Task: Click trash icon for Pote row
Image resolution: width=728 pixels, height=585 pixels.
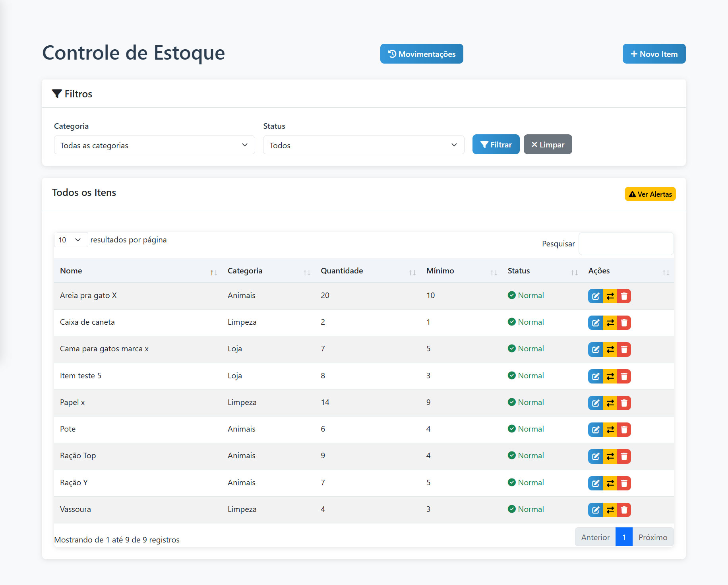Action: tap(624, 430)
